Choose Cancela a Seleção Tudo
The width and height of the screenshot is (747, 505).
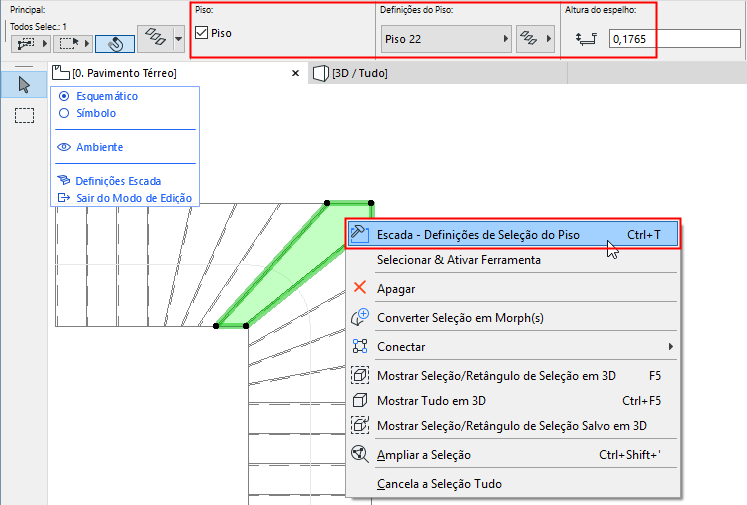pos(513,484)
